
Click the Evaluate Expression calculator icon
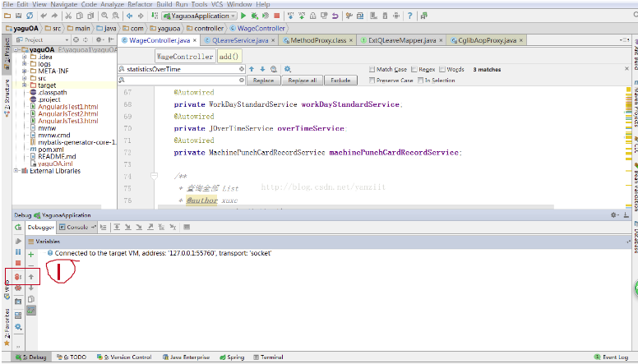[187, 227]
